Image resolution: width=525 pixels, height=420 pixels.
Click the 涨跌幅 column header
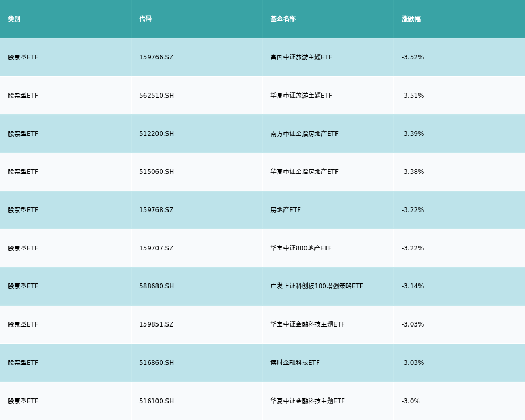click(x=411, y=19)
